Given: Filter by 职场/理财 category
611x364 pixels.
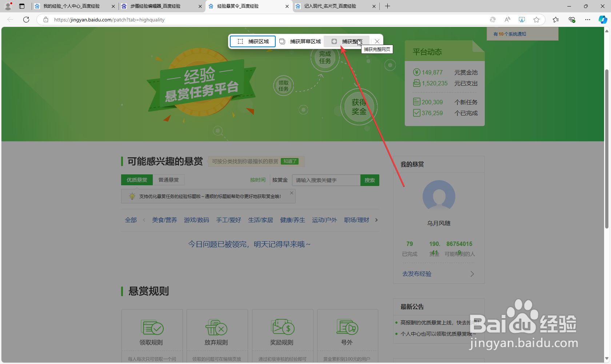Looking at the screenshot, I should 356,220.
